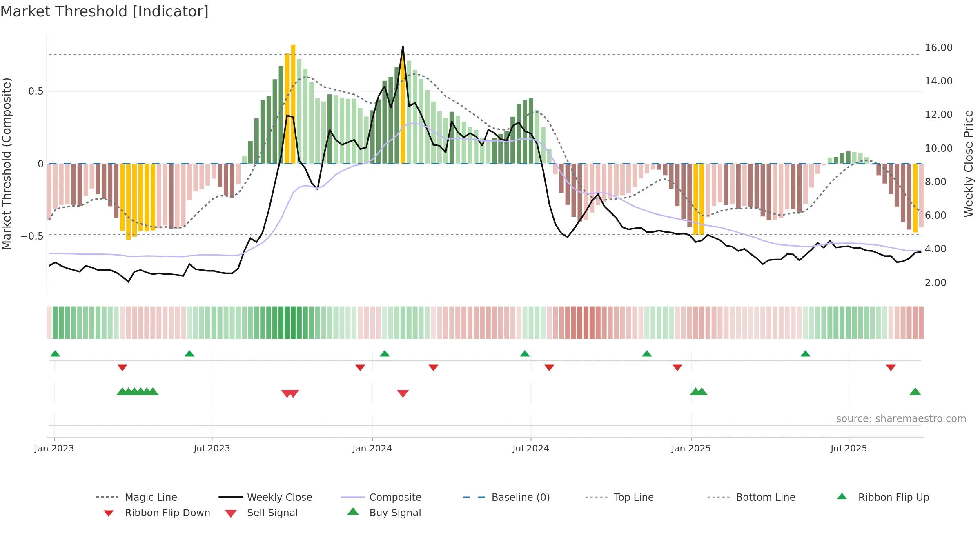This screenshot has width=980, height=551.
Task: Click the source: sharemaestro.com text
Action: tap(901, 419)
